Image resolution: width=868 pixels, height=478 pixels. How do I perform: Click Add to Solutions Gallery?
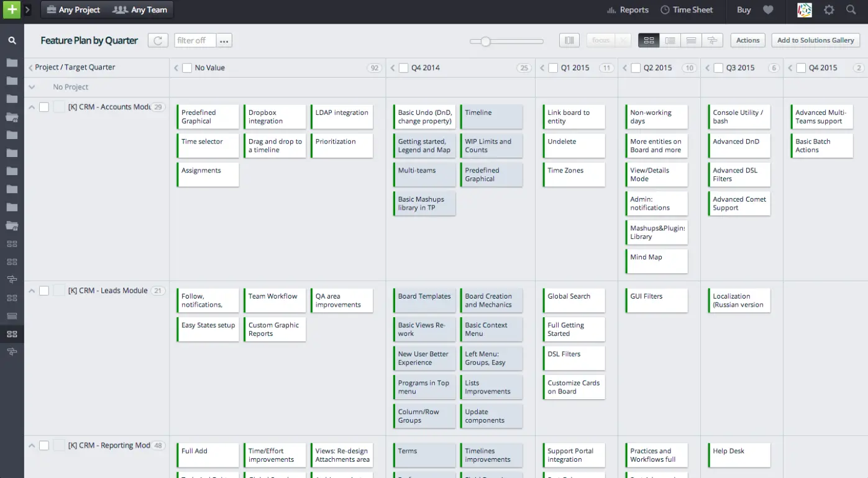tap(815, 40)
